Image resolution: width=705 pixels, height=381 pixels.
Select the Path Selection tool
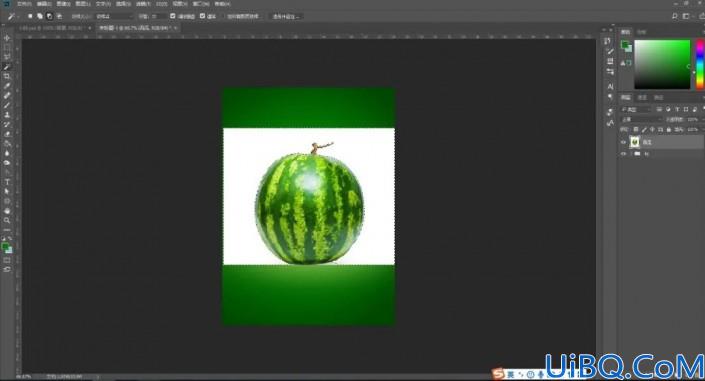tap(7, 192)
